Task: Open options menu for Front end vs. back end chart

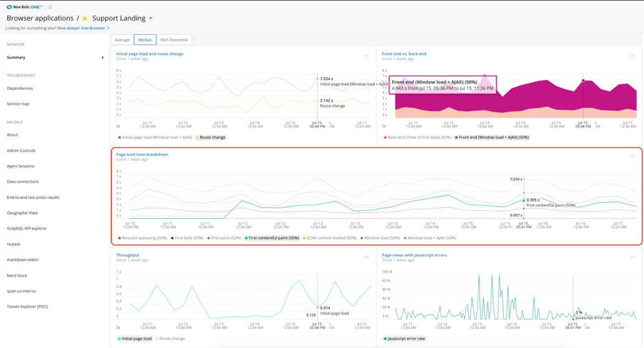Action: tap(633, 56)
